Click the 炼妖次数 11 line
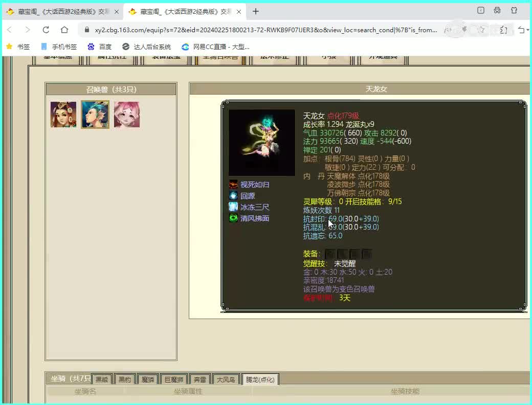The image size is (532, 405). click(x=321, y=210)
